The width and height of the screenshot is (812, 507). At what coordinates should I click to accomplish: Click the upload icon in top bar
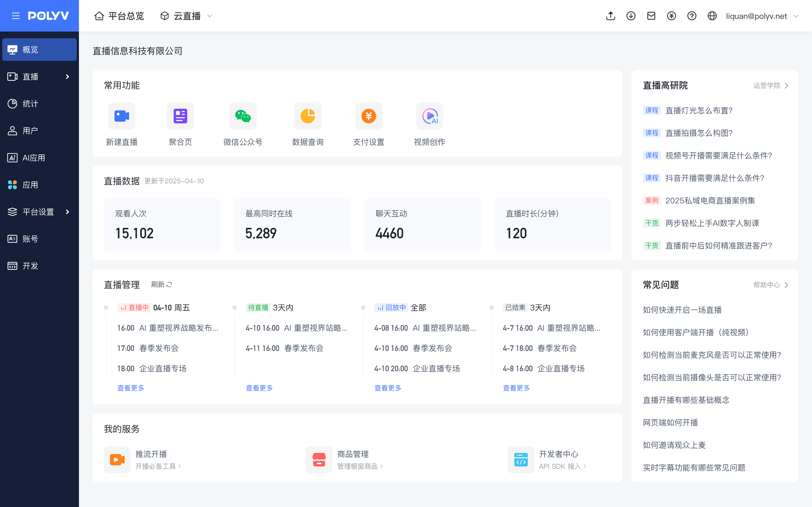tap(610, 16)
